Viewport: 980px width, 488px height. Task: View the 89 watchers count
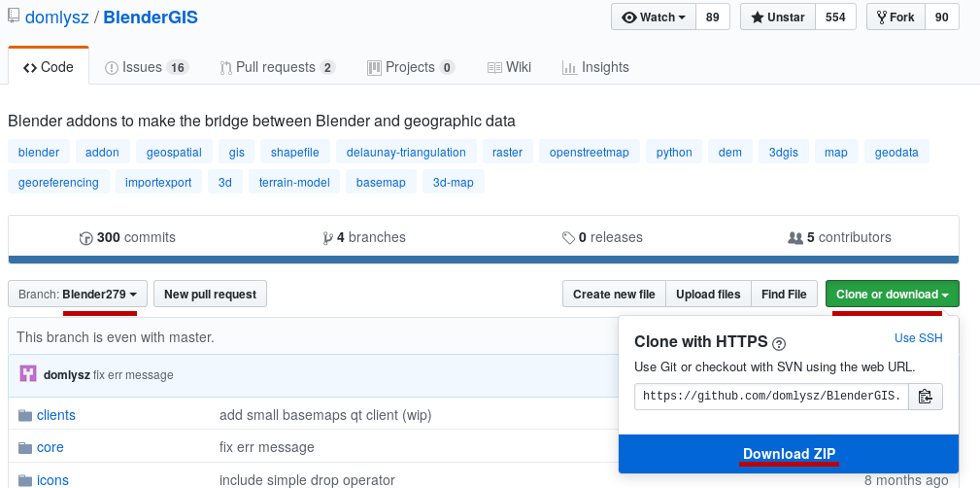tap(713, 17)
